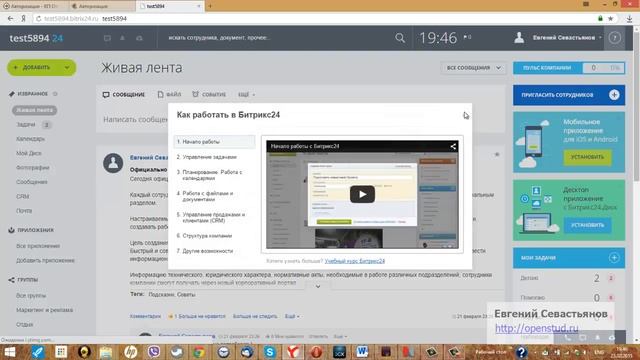The image size is (640, 360).
Task: Switch to the 'Файл' post tab
Action: [x=169, y=94]
